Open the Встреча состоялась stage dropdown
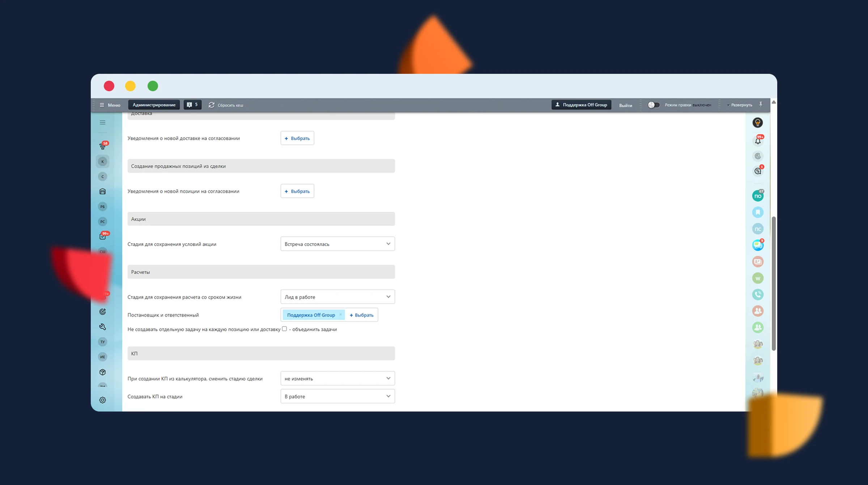 click(x=337, y=244)
